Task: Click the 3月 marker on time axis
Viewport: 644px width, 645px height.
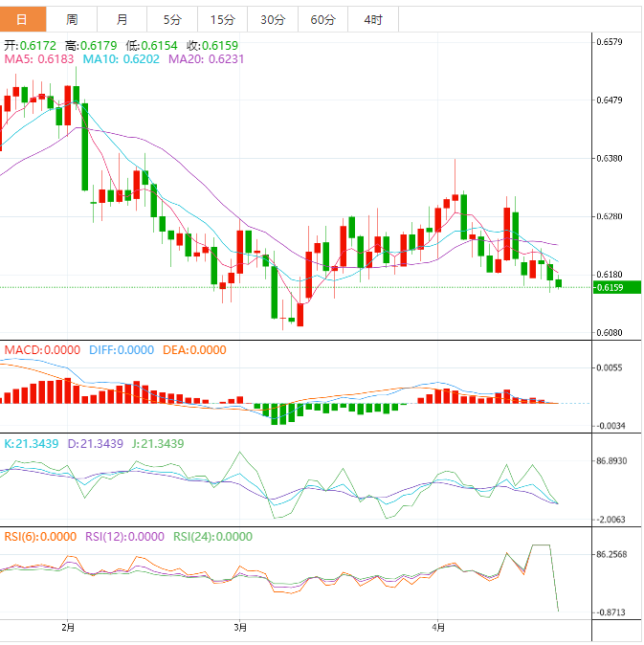Action: coord(241,628)
